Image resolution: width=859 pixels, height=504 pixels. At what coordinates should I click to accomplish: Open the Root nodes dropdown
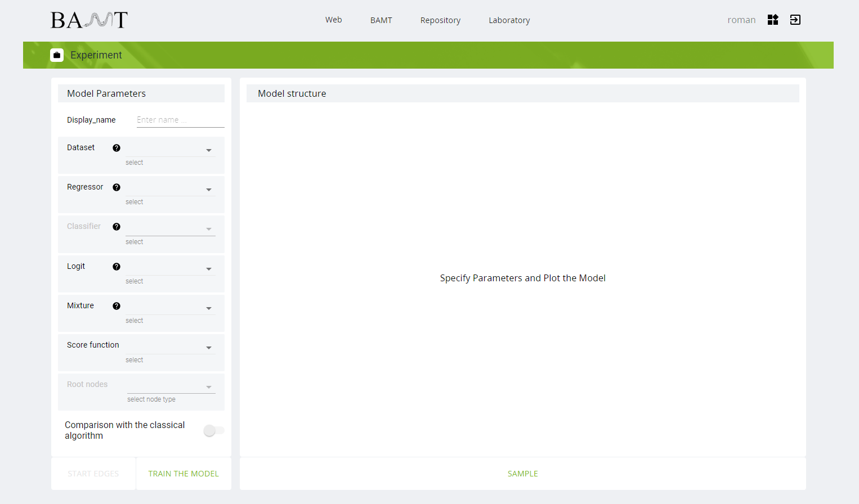[x=171, y=386]
